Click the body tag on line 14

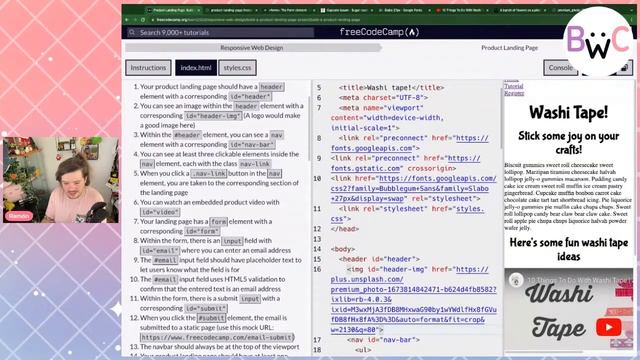coord(343,249)
